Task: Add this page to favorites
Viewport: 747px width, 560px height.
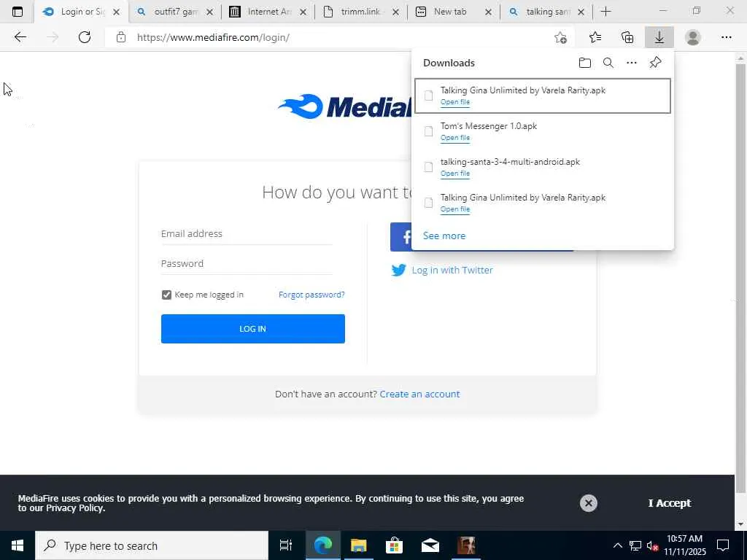Action: [561, 37]
